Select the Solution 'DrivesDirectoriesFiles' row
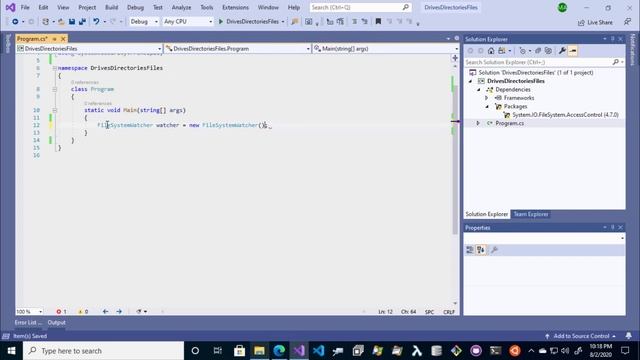640x360 pixels. [536, 73]
